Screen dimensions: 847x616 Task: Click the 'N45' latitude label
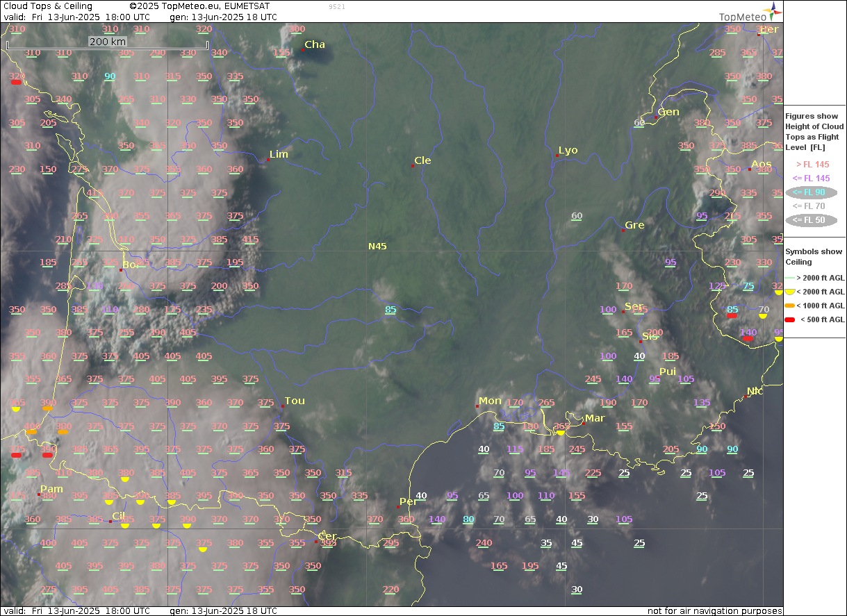click(x=377, y=247)
